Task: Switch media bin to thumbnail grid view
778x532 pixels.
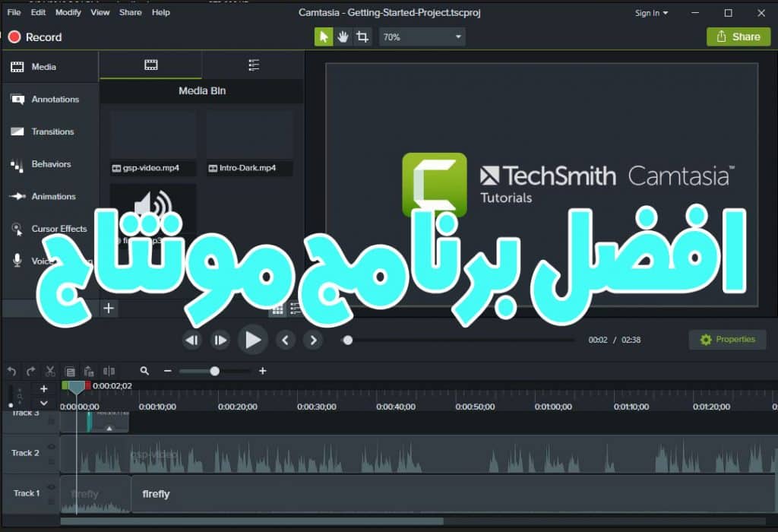Action: pyautogui.click(x=277, y=309)
